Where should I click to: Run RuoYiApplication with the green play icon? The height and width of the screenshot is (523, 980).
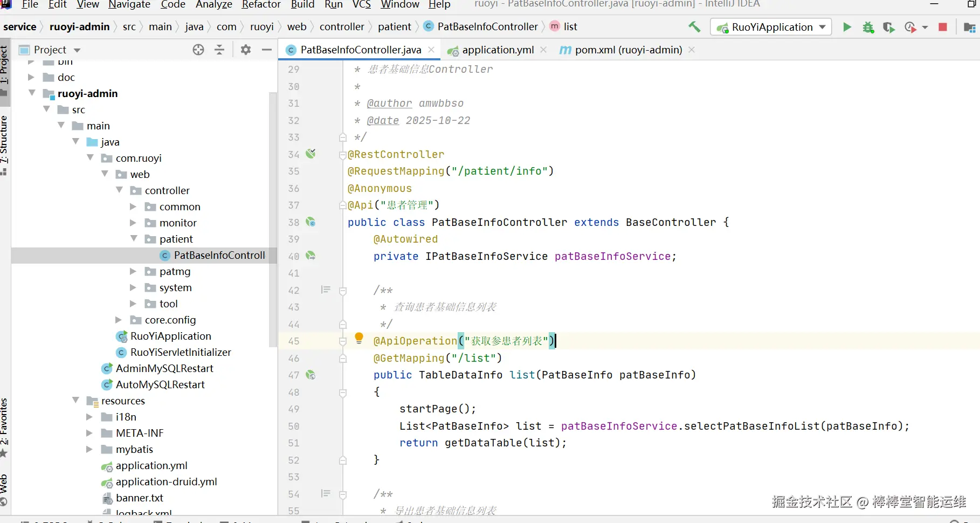pos(847,27)
